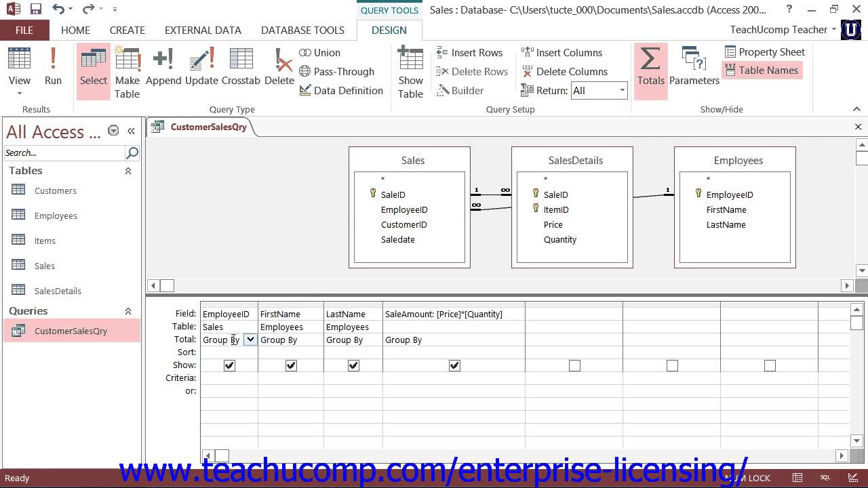The width and height of the screenshot is (868, 488).
Task: Click the Saledate field in Sales table
Action: (x=397, y=239)
